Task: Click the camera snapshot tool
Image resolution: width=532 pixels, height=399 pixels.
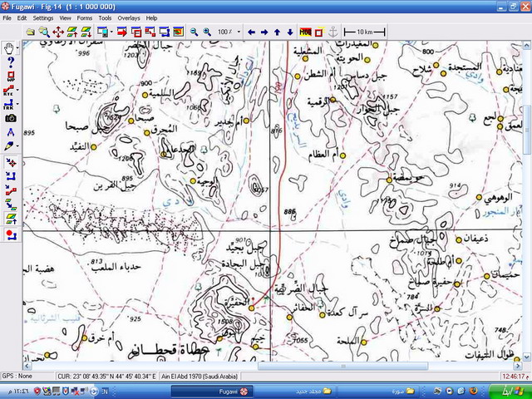Action: click(x=11, y=118)
